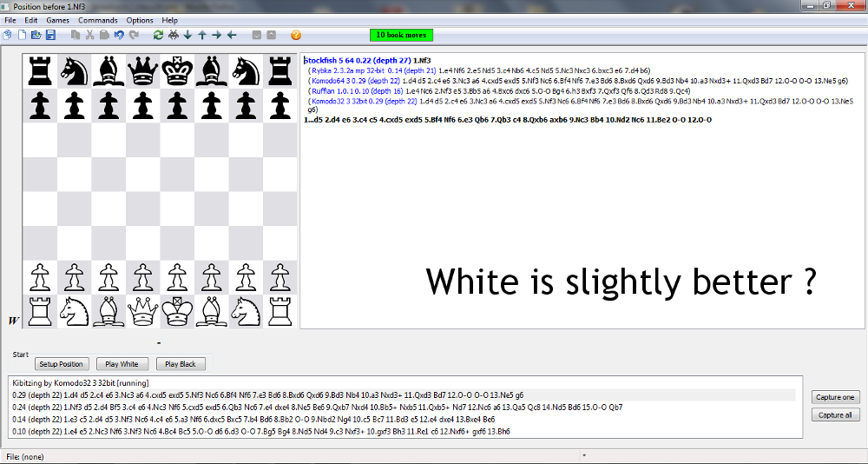
Task: Select the black queen on d8
Action: tap(143, 70)
